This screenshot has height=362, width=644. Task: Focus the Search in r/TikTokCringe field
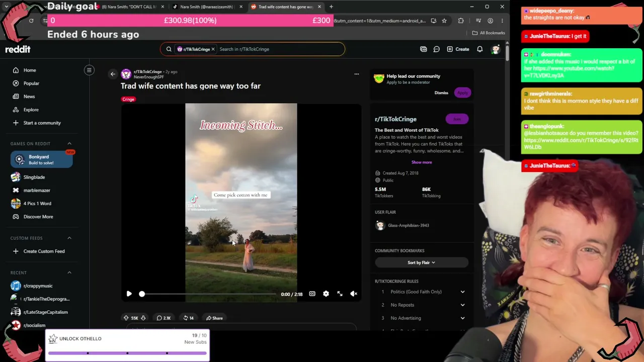[x=279, y=49]
